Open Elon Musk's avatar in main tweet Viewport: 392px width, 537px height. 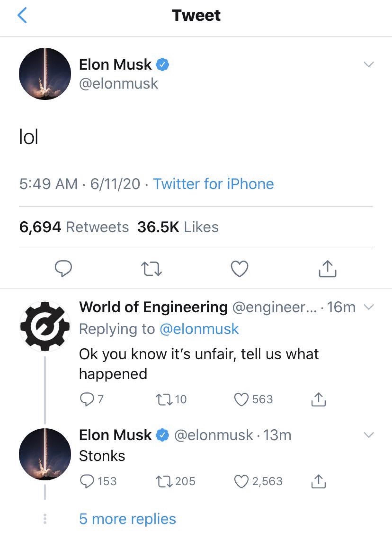point(45,74)
